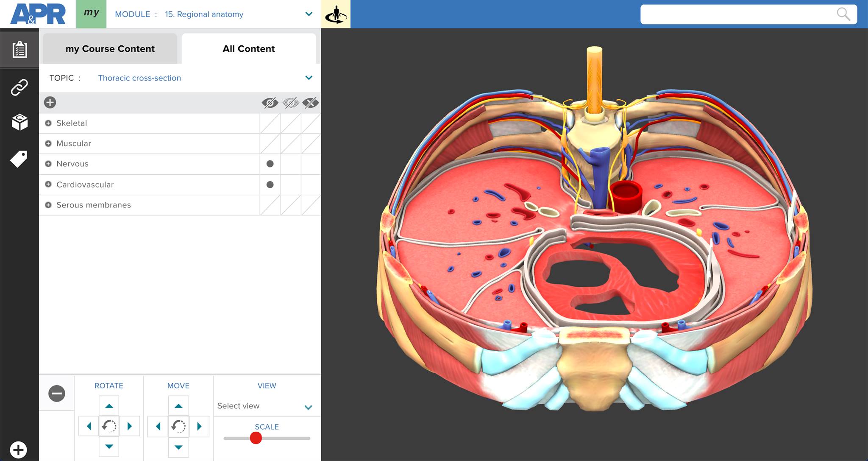Click the red SCALE slider handle
The image size is (868, 461).
point(256,438)
